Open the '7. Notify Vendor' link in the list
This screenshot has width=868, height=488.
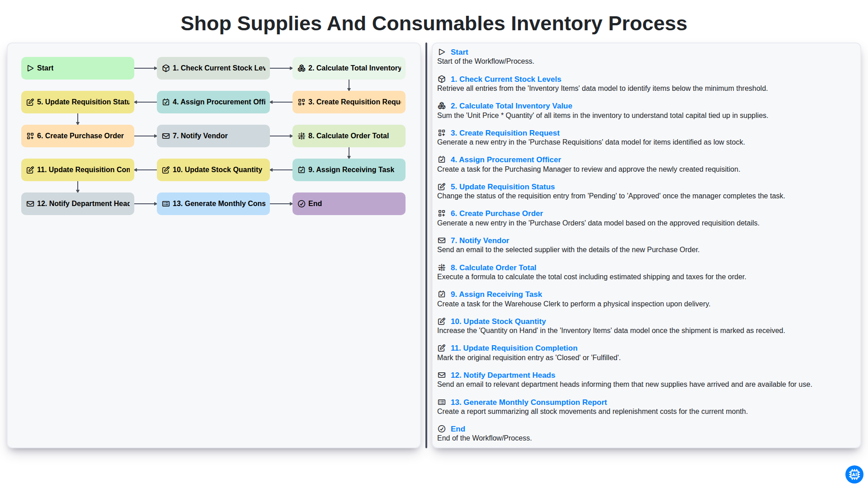(x=480, y=240)
